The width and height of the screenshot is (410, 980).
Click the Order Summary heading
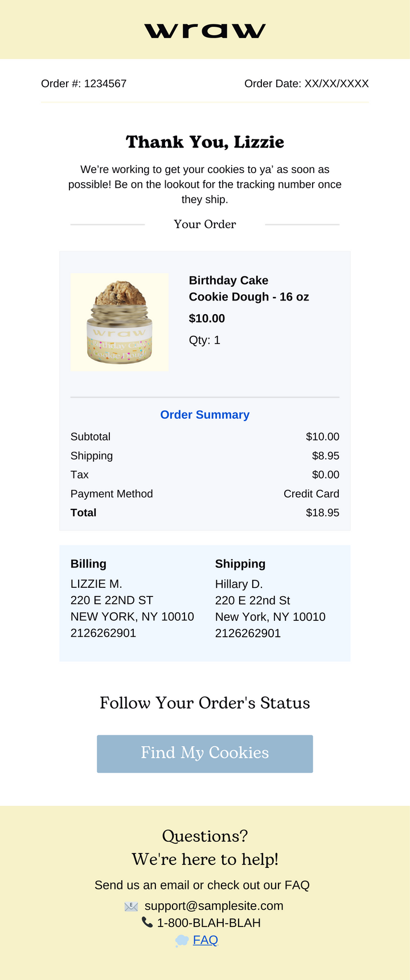205,415
